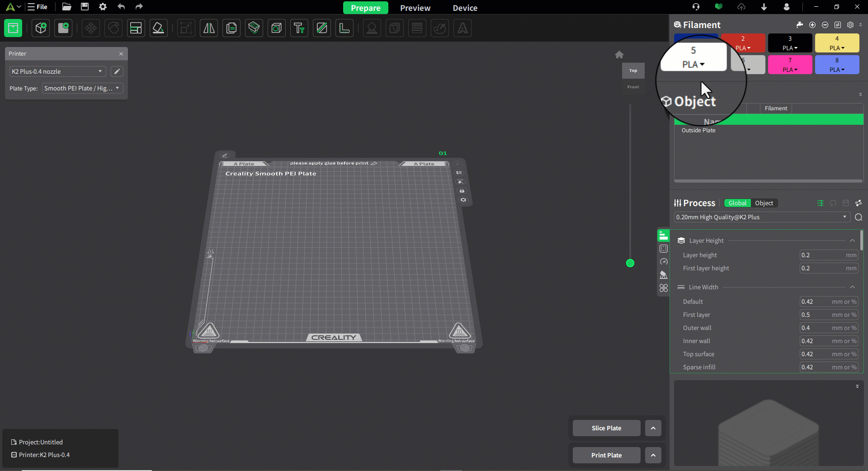The height and width of the screenshot is (471, 868).
Task: Click the Print Plate button
Action: coord(606,455)
